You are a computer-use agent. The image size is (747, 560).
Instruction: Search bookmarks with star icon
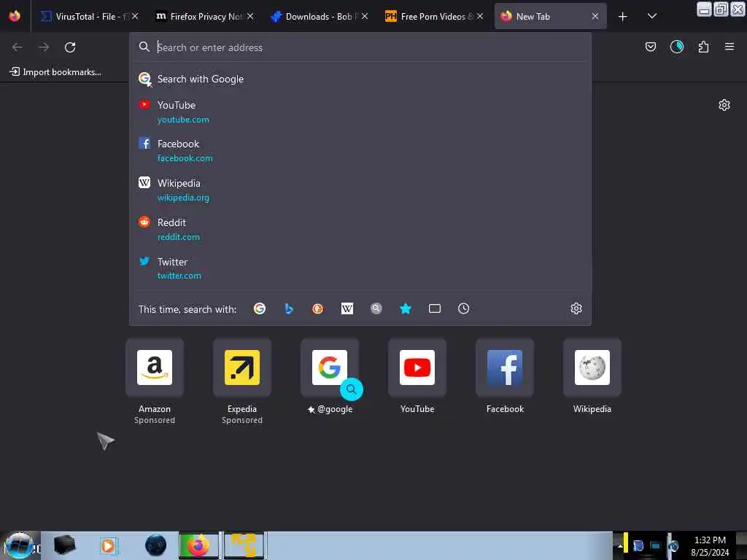(x=406, y=308)
